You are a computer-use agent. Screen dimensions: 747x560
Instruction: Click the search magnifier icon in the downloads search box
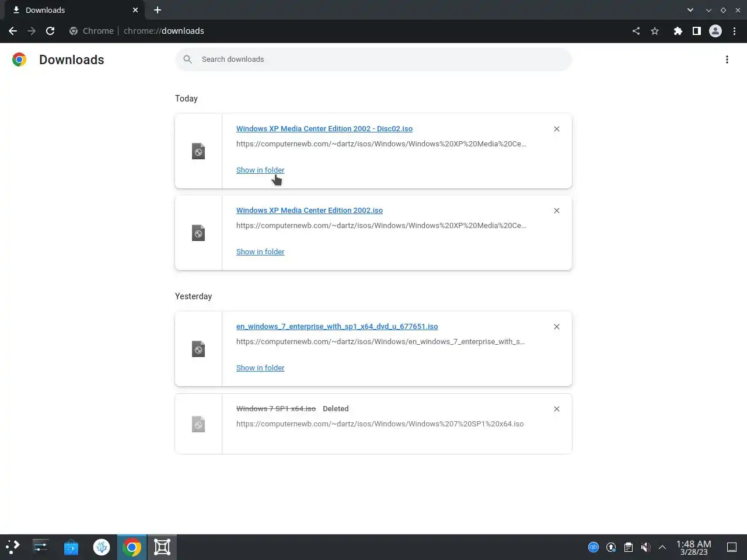tap(187, 59)
